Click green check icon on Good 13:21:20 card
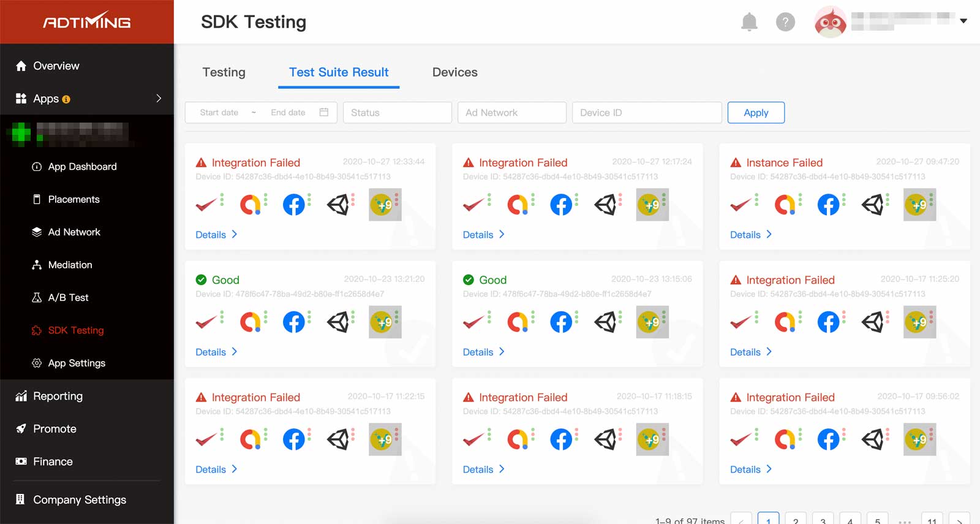This screenshot has width=980, height=524. click(201, 280)
